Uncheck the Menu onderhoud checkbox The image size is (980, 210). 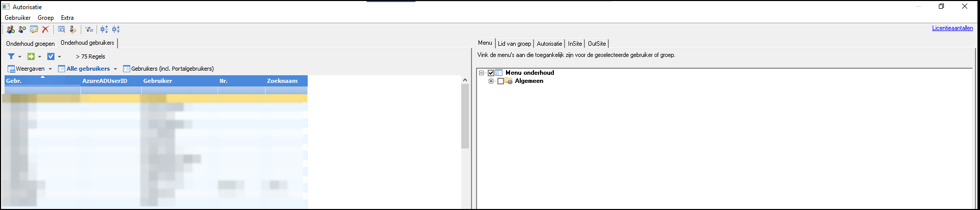click(x=491, y=73)
